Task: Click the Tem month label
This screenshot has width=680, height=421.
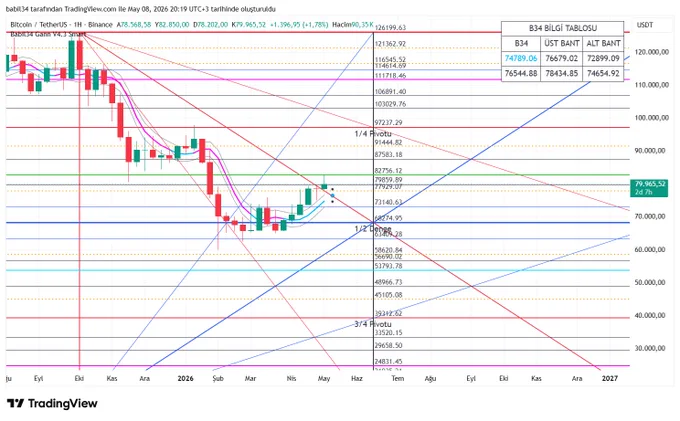Action: point(398,379)
